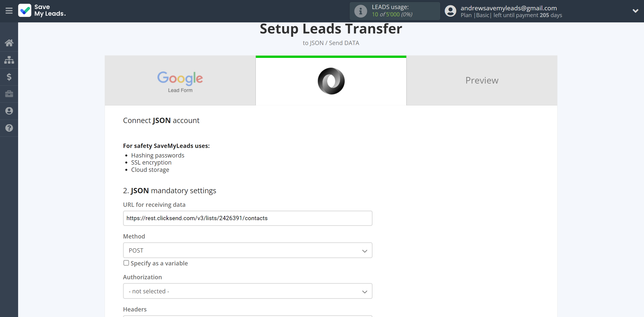
Task: Click the hamburger menu icon
Action: tap(9, 11)
